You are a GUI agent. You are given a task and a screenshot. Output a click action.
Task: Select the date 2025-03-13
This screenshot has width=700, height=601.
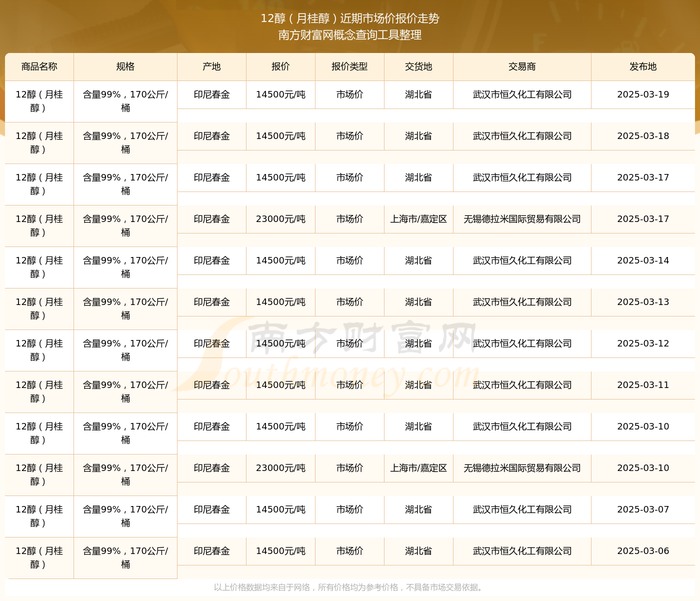[643, 302]
